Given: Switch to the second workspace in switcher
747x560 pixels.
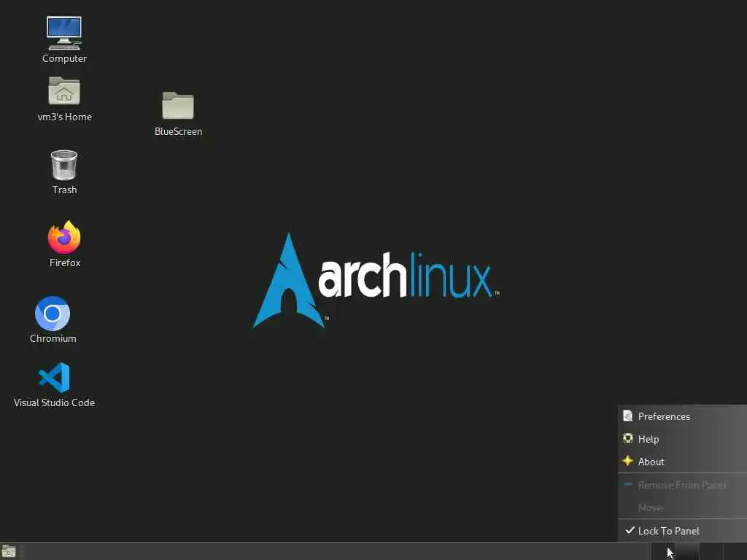Looking at the screenshot, I should coord(687,551).
